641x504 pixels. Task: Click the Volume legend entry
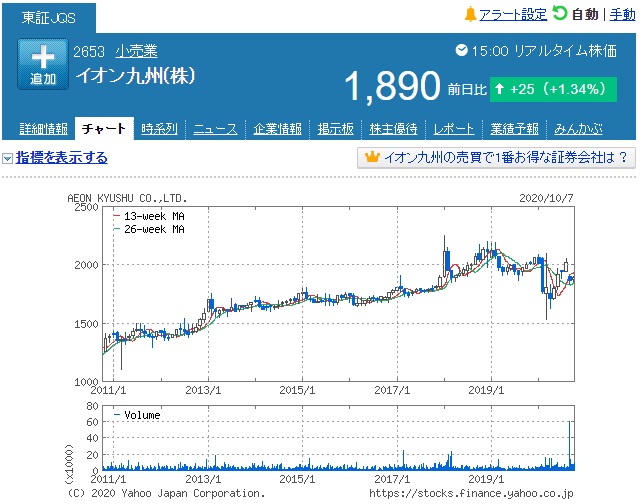[x=137, y=415]
